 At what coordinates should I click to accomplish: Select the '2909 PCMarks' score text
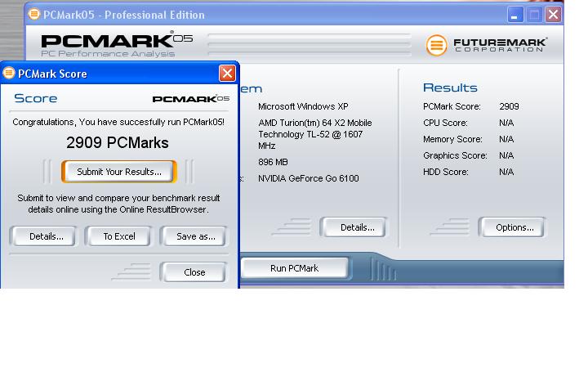coord(118,142)
